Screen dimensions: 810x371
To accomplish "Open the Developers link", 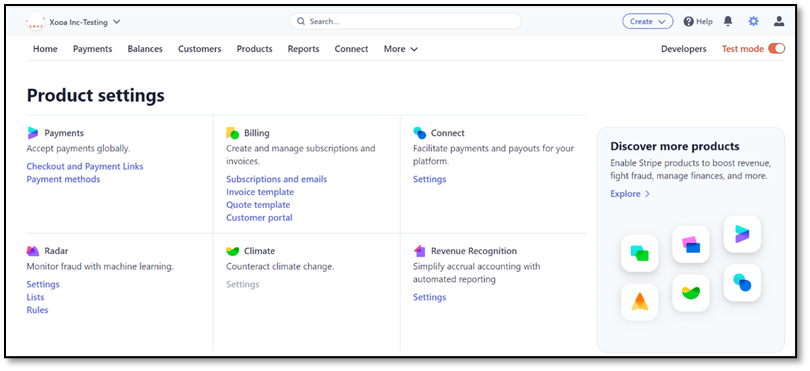I will (x=683, y=49).
